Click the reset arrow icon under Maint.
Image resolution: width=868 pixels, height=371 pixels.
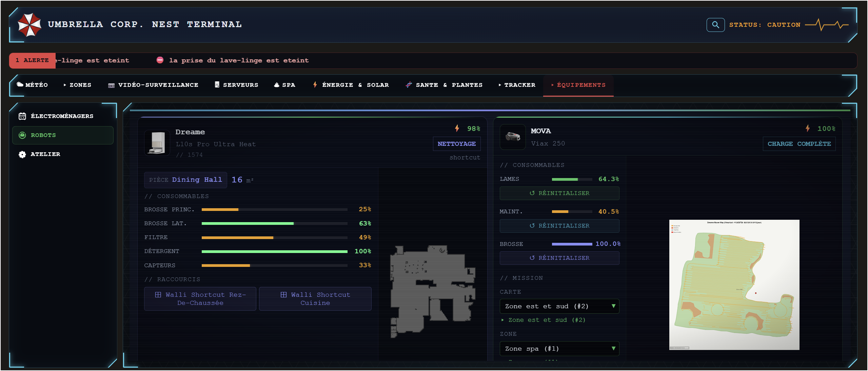(x=532, y=226)
